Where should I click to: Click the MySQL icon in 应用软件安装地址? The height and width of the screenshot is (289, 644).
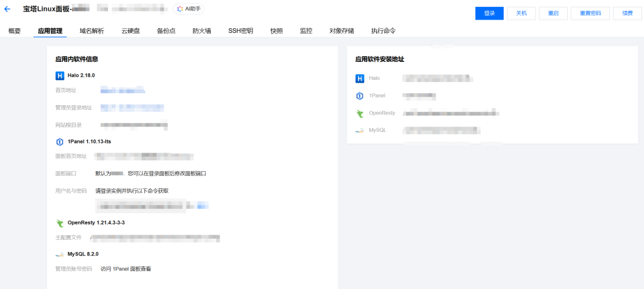click(x=360, y=131)
